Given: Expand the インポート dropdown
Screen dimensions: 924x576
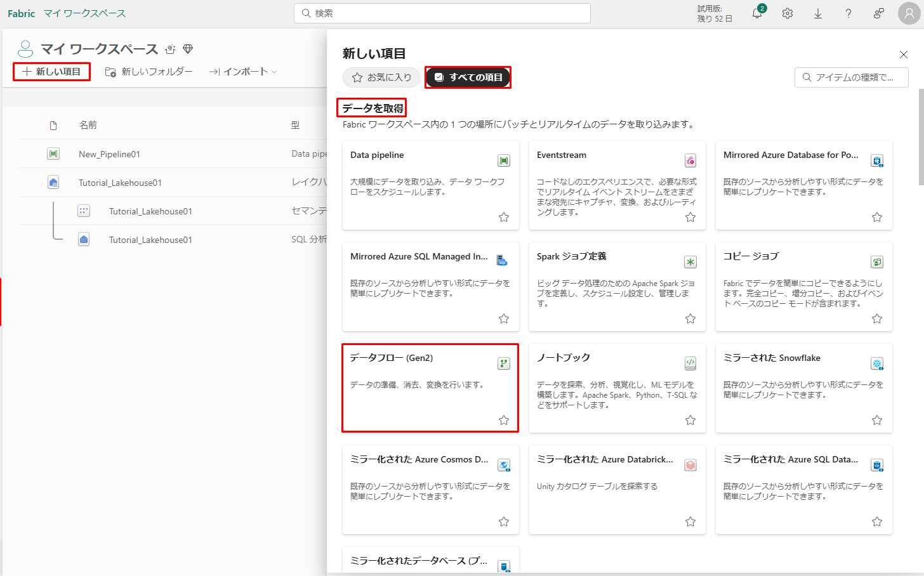Looking at the screenshot, I should [243, 72].
